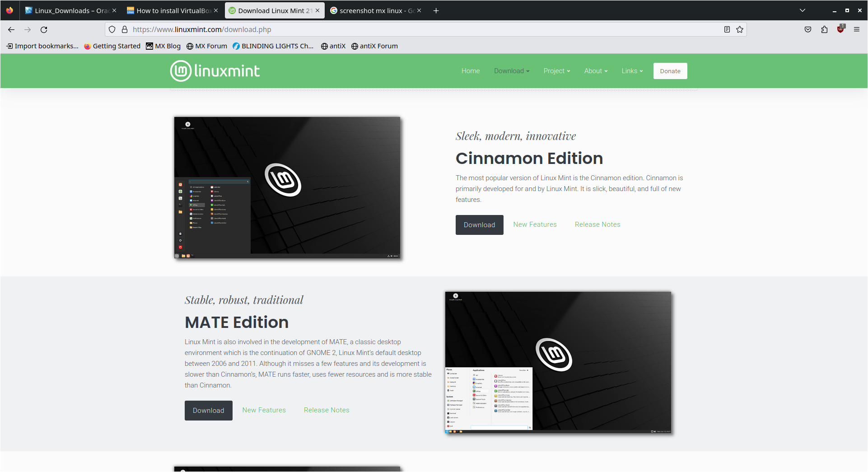The width and height of the screenshot is (868, 472).
Task: Download the Cinnamon Edition
Action: (x=479, y=225)
